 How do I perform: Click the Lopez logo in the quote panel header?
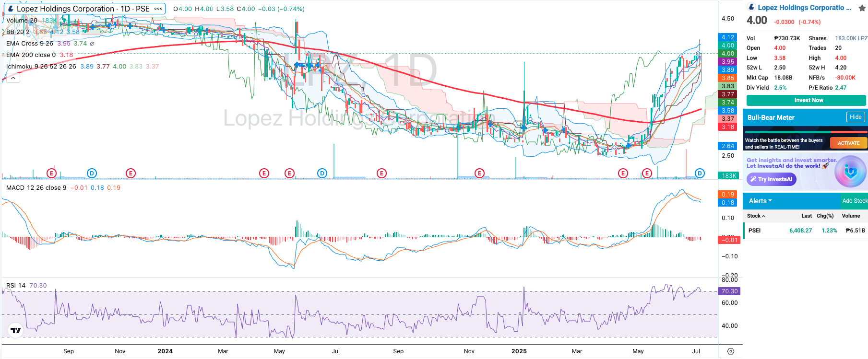(x=751, y=7)
